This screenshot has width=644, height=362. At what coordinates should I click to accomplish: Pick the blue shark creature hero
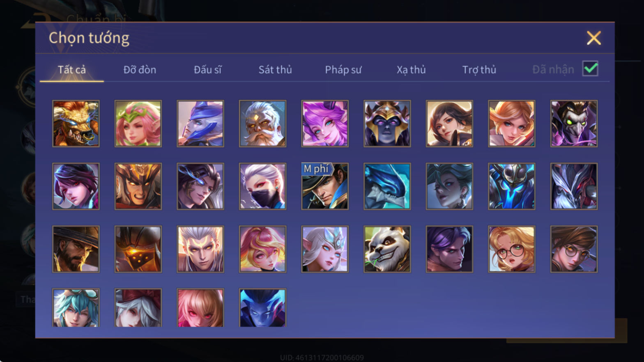click(x=387, y=186)
